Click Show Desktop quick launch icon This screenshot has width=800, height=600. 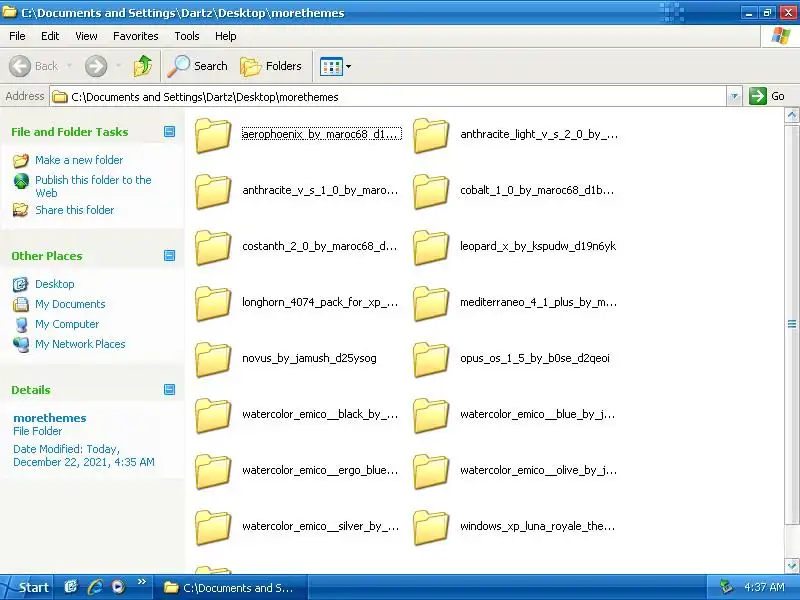pos(71,587)
